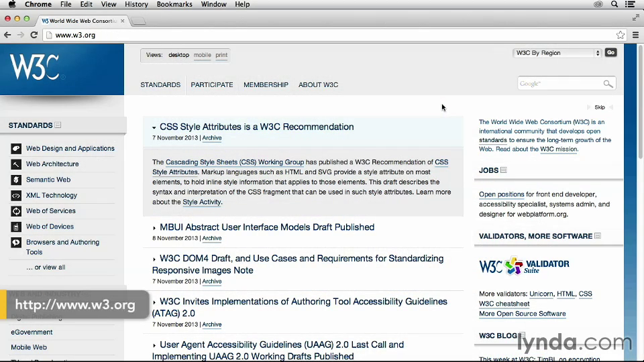The image size is (644, 362).
Task: Switch to the print view
Action: tap(221, 55)
